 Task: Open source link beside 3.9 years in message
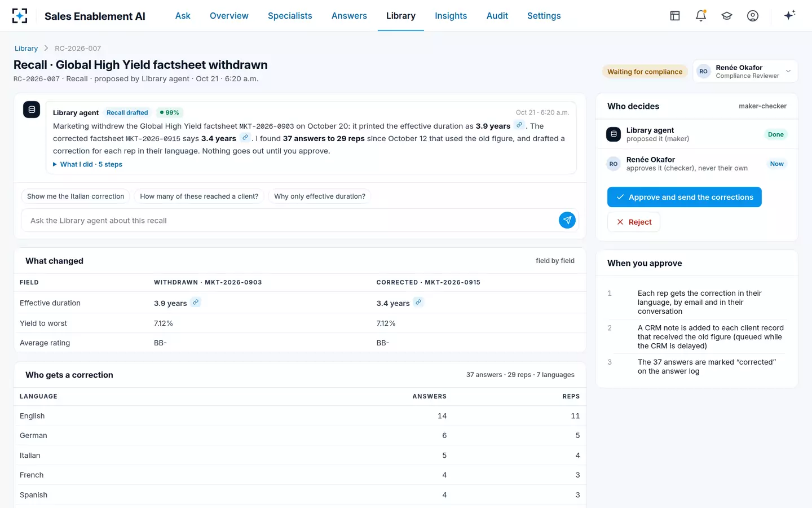[519, 125]
